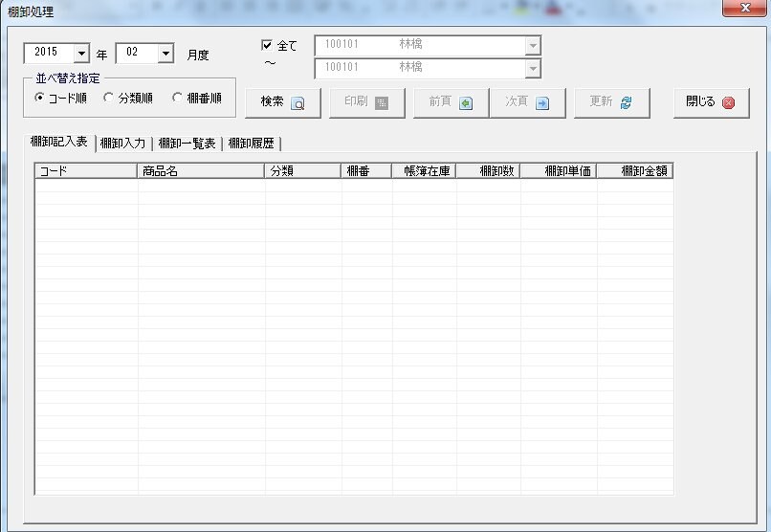Switch to the 棚卸入力 tab
The width and height of the screenshot is (771, 532).
123,144
